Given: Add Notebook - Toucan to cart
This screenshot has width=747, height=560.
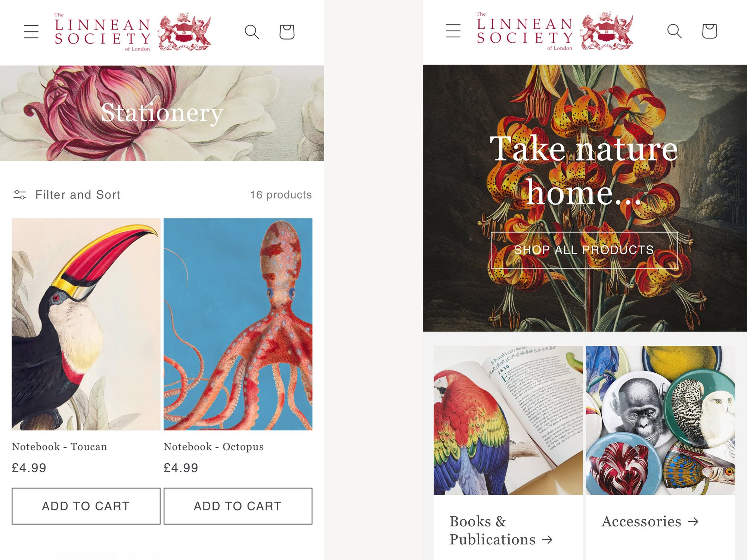Looking at the screenshot, I should [86, 506].
